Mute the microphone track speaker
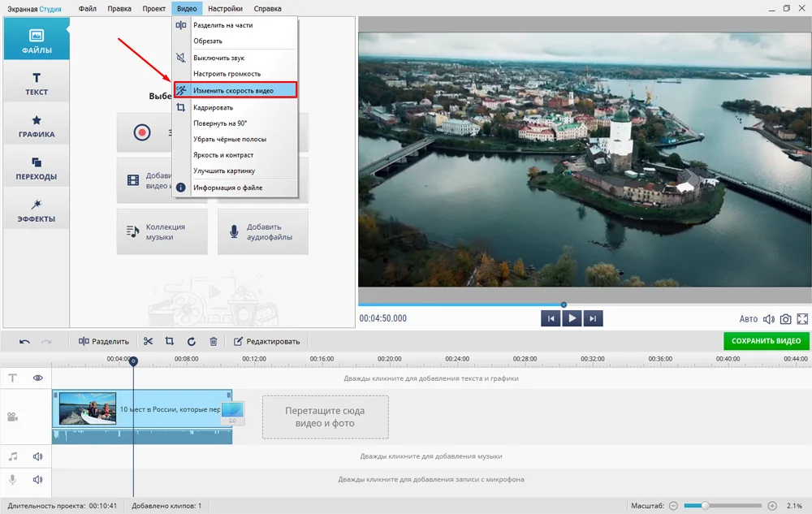Viewport: 812px width, 514px height. [38, 480]
